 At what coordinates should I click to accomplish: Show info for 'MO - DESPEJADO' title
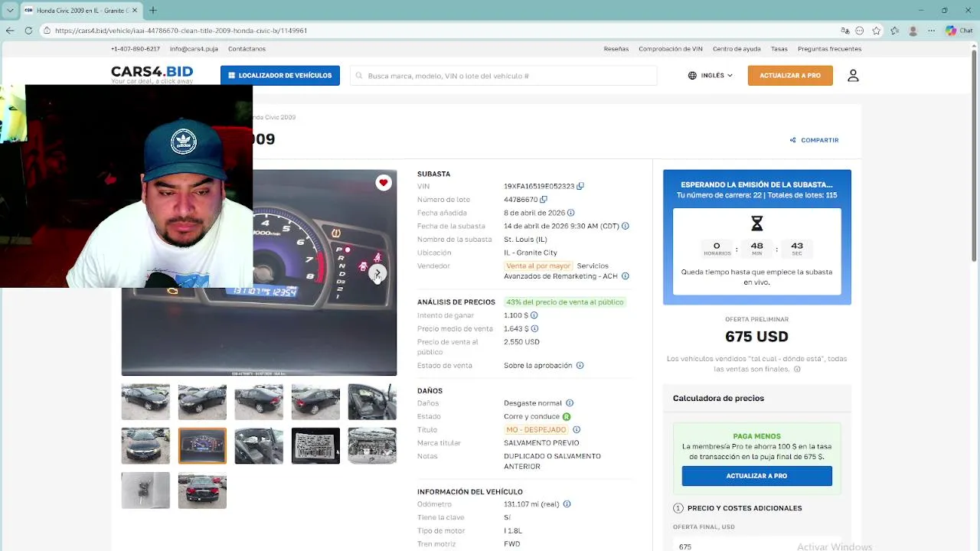click(x=577, y=429)
